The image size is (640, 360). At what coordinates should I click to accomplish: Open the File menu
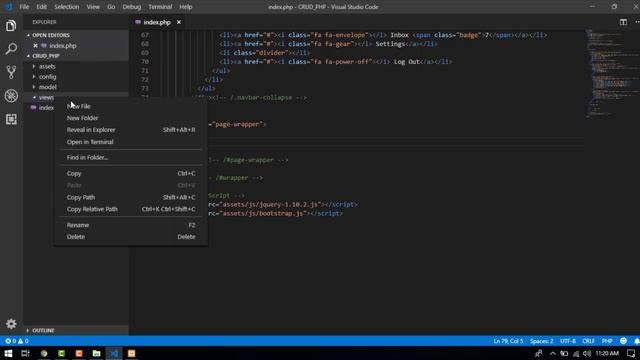(24, 7)
